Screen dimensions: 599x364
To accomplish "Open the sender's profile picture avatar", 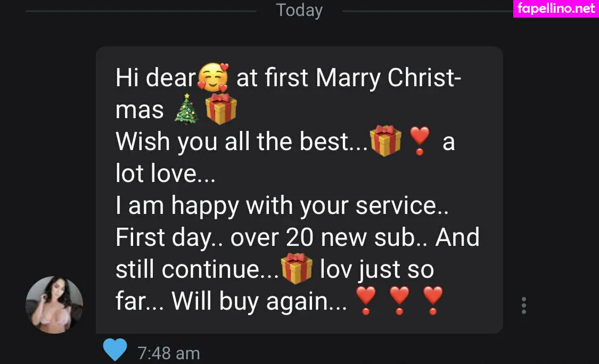I will (54, 305).
